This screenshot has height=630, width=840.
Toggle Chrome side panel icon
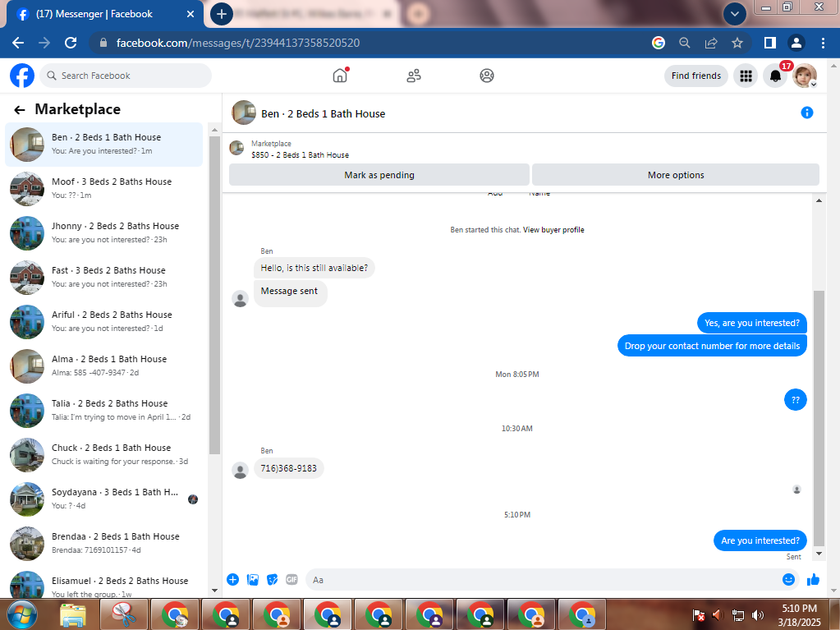coord(770,43)
